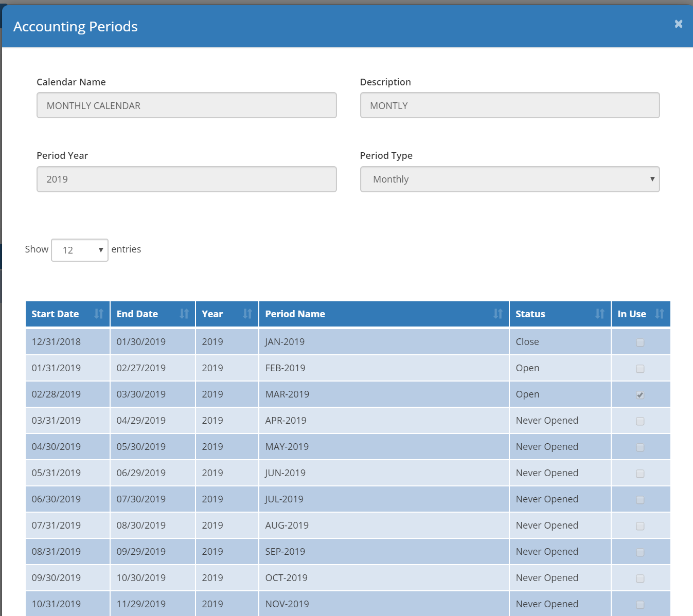Viewport: 693px width, 616px height.
Task: Sort the table by End Date
Action: click(185, 314)
